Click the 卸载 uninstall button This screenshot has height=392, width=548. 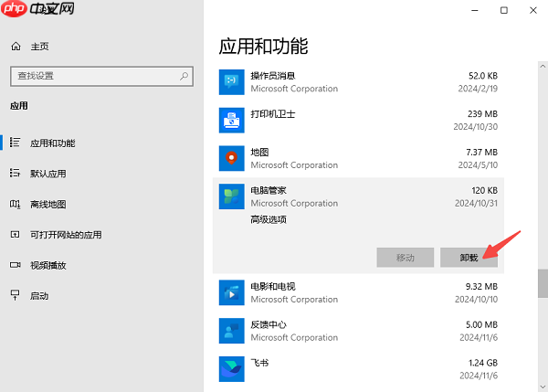tap(469, 258)
